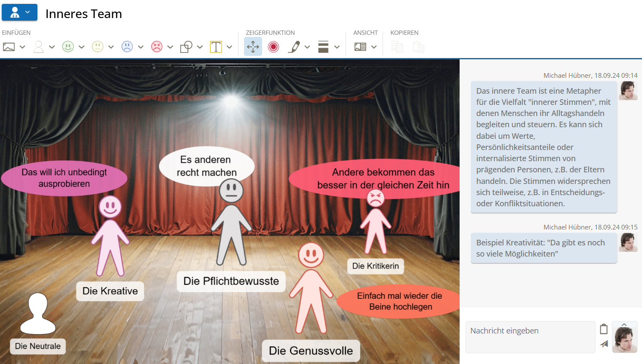Select 'Es anderen recht machen' speech bubble
The height and width of the screenshot is (364, 642).
pos(207,166)
